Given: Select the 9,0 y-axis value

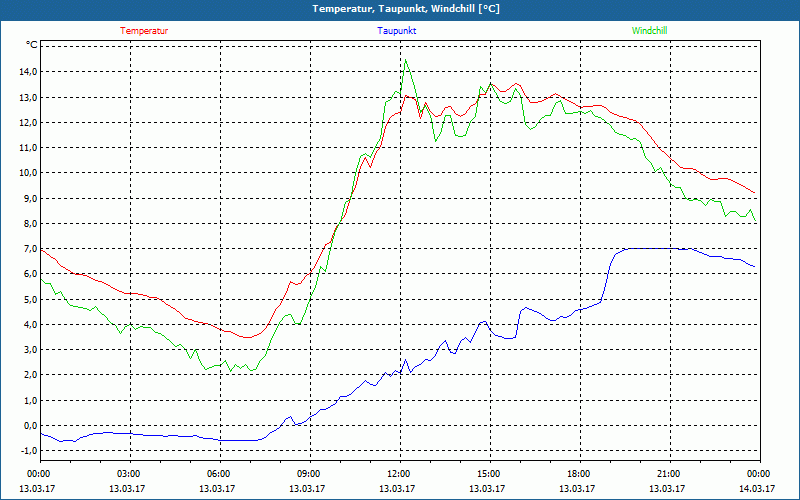Looking at the screenshot, I should point(30,198).
